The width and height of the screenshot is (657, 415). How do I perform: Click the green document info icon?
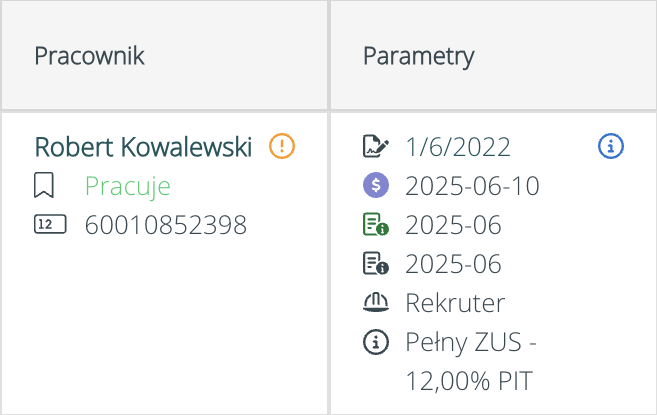click(374, 225)
